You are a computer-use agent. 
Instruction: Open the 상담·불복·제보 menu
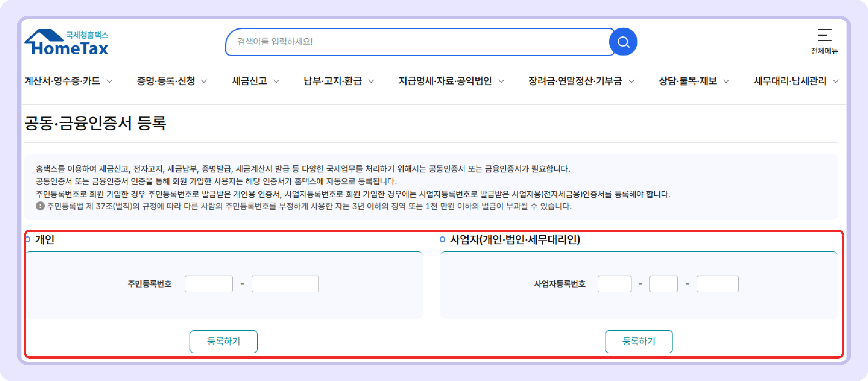click(688, 81)
